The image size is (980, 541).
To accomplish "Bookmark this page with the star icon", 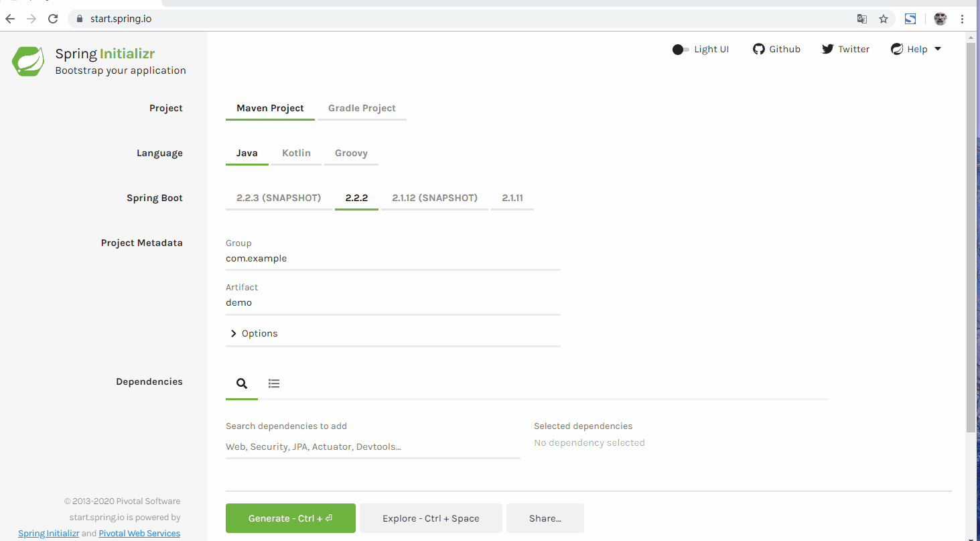I will coord(884,19).
